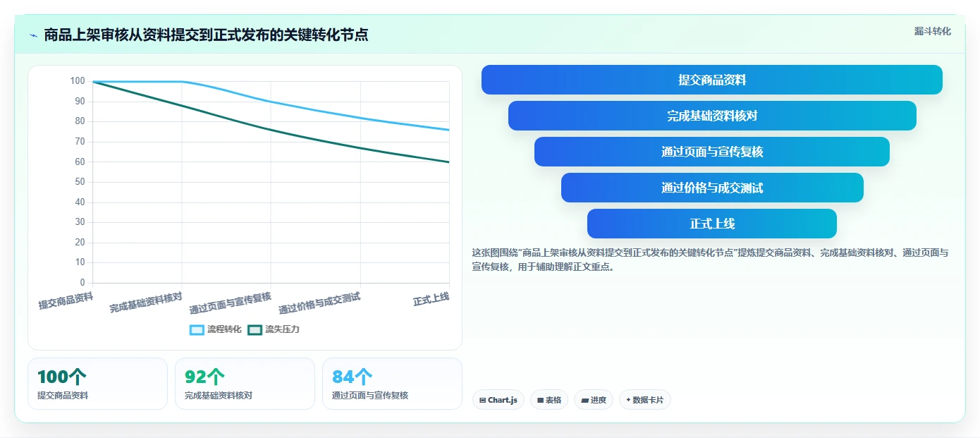
Task: Click x-axis label 提交商品资料
Action: pos(66,301)
